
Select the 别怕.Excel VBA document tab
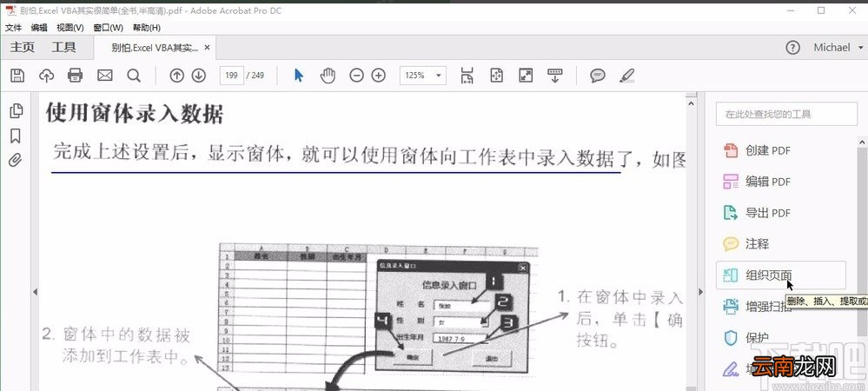154,48
